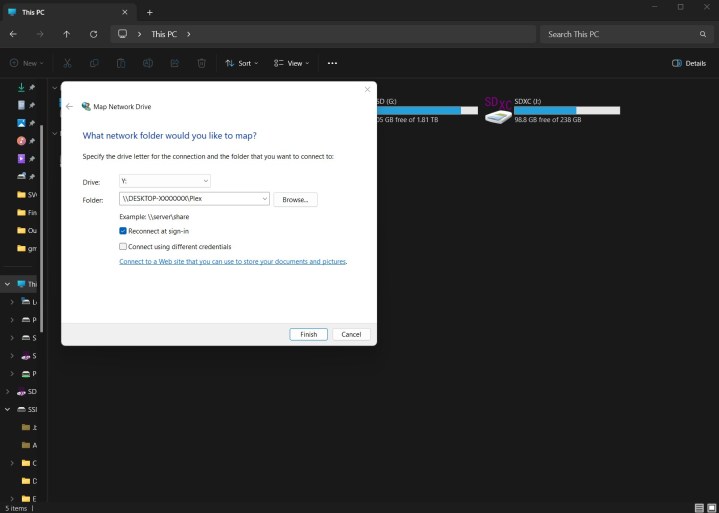Open the View dropdown menu
Screen dimensions: 719x513
pyautogui.click(x=293, y=63)
